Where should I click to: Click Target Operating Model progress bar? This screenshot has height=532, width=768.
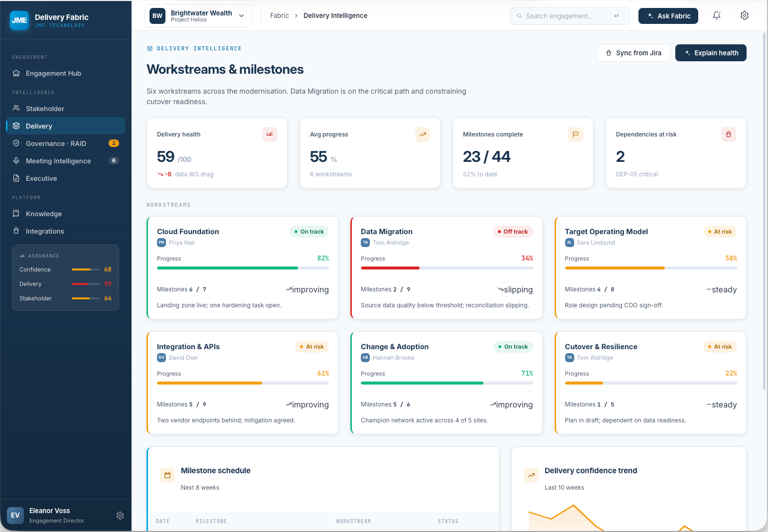(x=651, y=268)
